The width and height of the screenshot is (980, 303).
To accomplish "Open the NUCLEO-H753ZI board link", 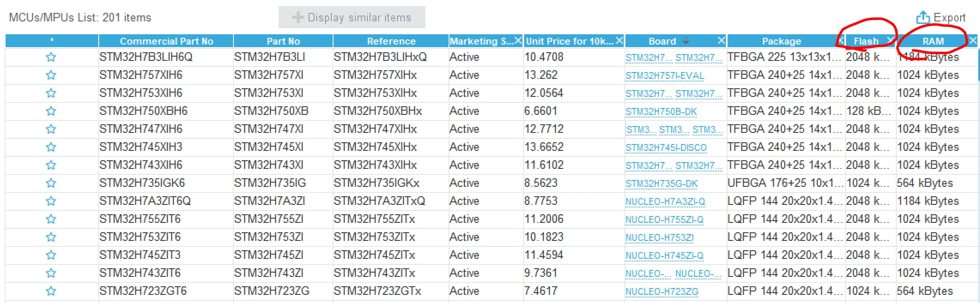I will (x=659, y=238).
